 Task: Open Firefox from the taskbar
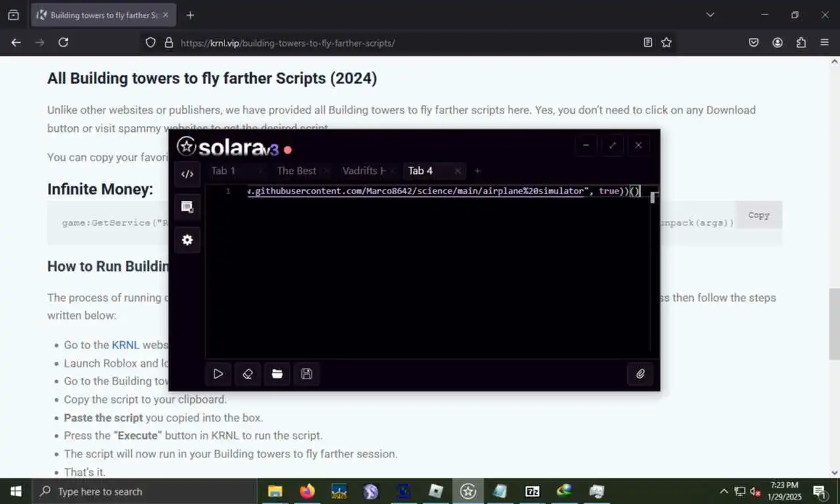[x=307, y=491]
